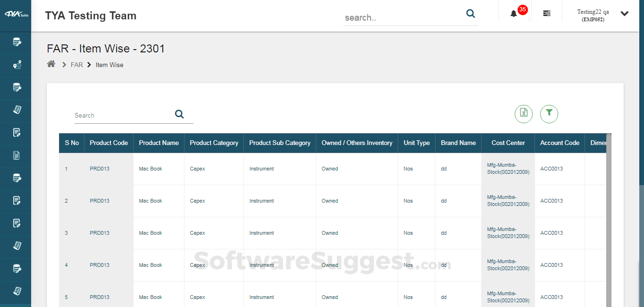Click the magnifier icon next to table Search

point(179,114)
